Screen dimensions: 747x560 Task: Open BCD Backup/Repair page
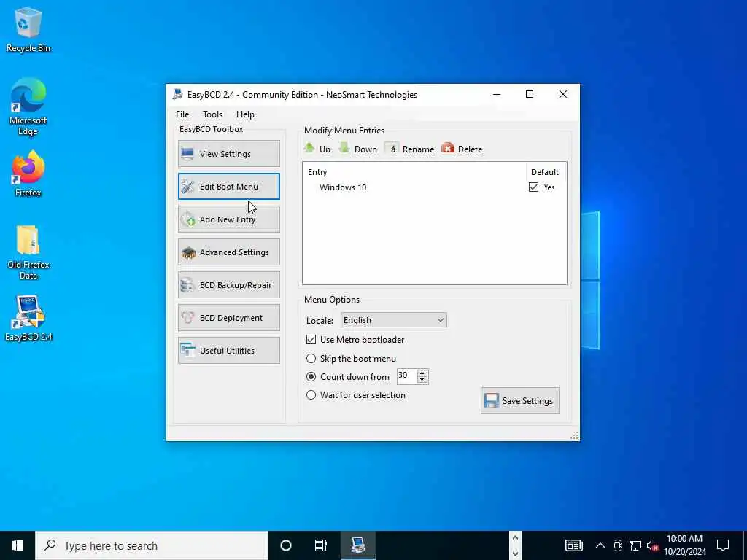pos(228,285)
